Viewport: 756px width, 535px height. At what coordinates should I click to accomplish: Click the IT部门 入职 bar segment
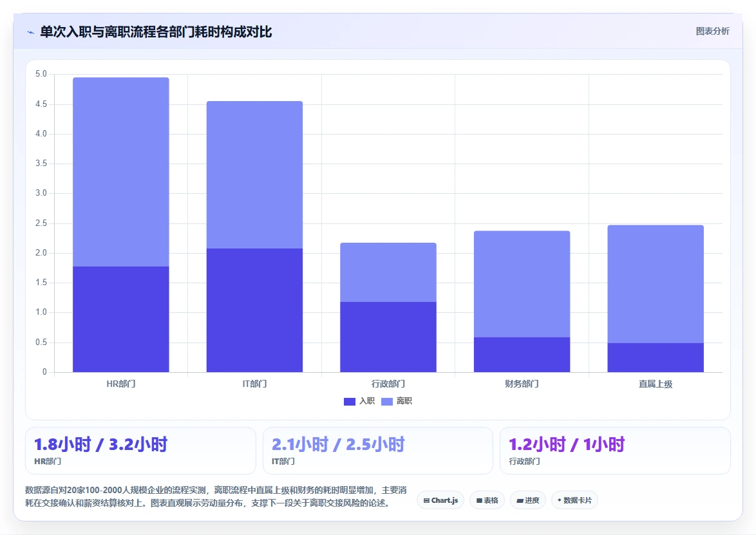(x=254, y=310)
